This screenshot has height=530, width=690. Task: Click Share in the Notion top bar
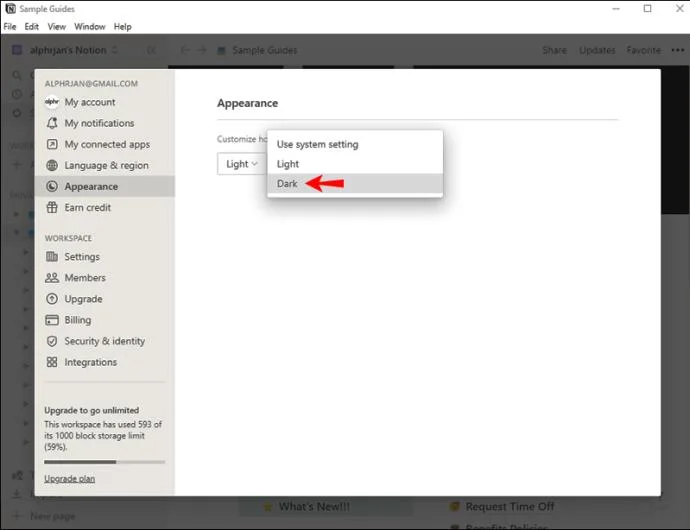pos(554,50)
